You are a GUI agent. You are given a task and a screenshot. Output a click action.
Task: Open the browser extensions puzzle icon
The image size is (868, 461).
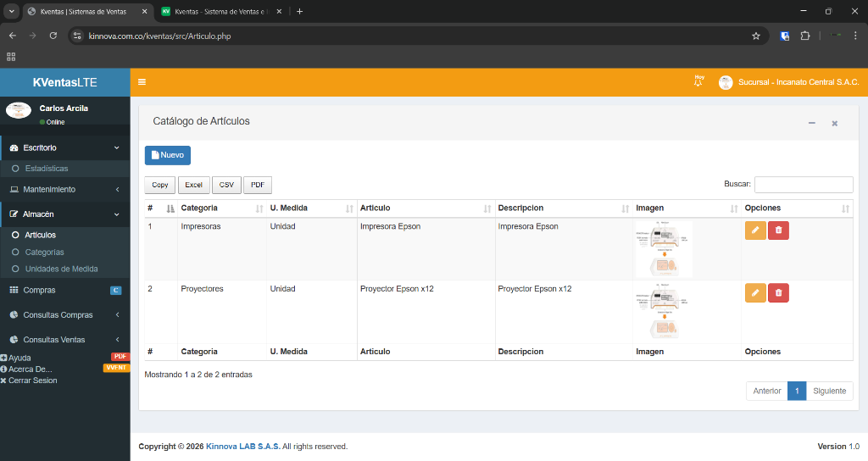805,36
